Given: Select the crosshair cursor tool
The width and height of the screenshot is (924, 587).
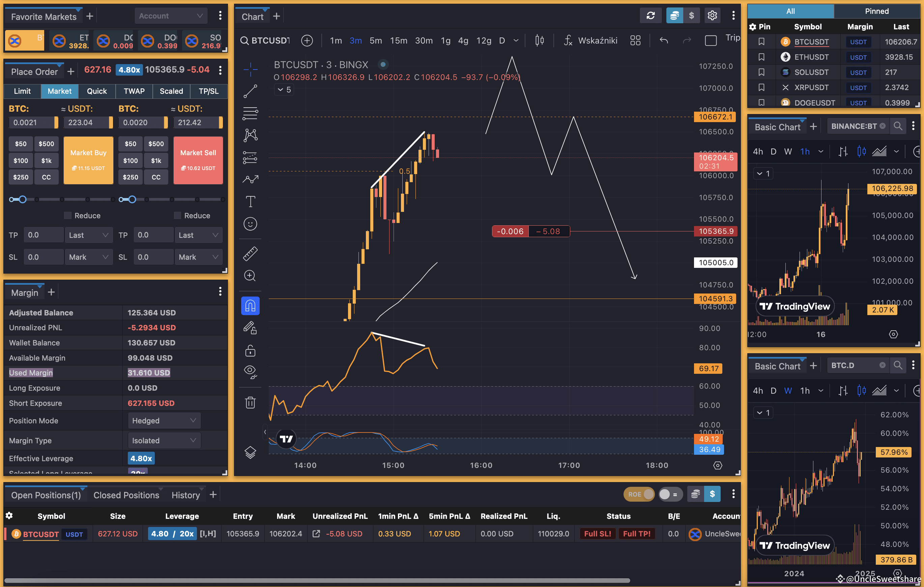Looking at the screenshot, I should (250, 69).
